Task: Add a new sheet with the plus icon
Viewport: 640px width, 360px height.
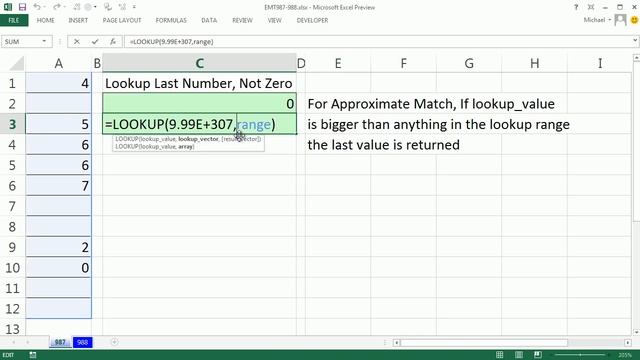Action: (x=114, y=342)
